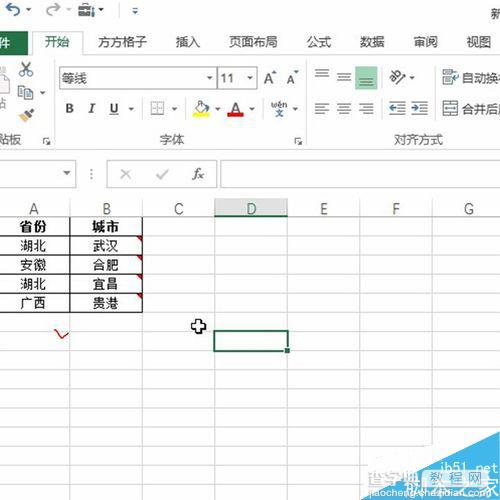Screen dimensions: 500x500
Task: Open the Orientation dropdown arrow
Action: (x=412, y=78)
